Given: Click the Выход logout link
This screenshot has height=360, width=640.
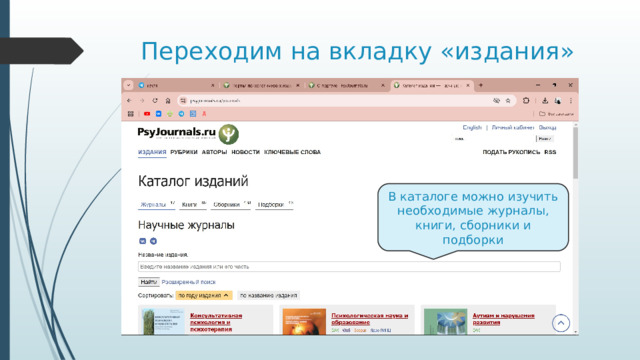Looking at the screenshot, I should (547, 127).
